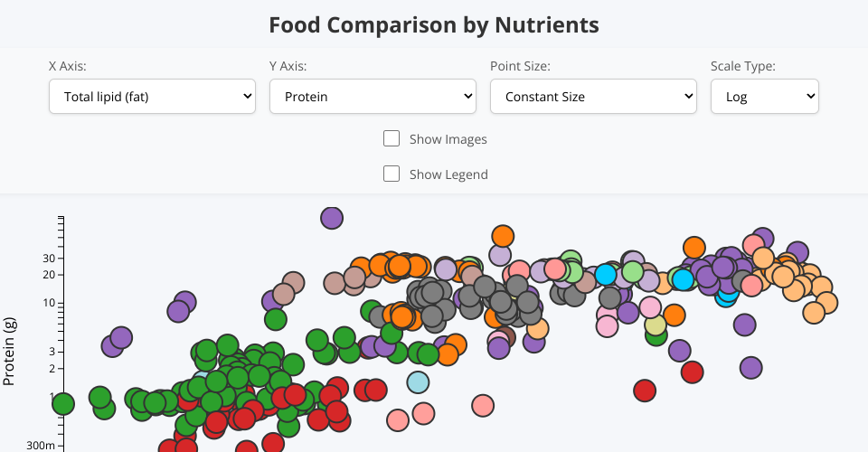868x452 pixels.
Task: Click the "Show Images" label text
Action: tap(448, 139)
